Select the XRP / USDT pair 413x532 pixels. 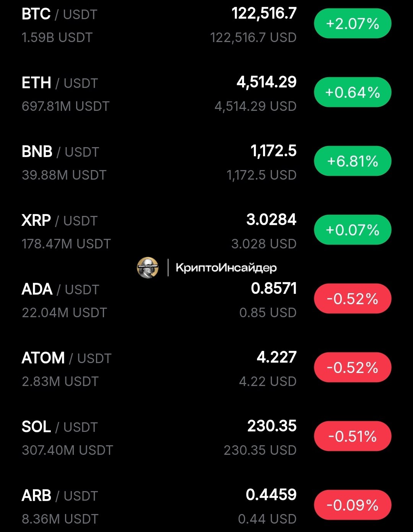(60, 221)
